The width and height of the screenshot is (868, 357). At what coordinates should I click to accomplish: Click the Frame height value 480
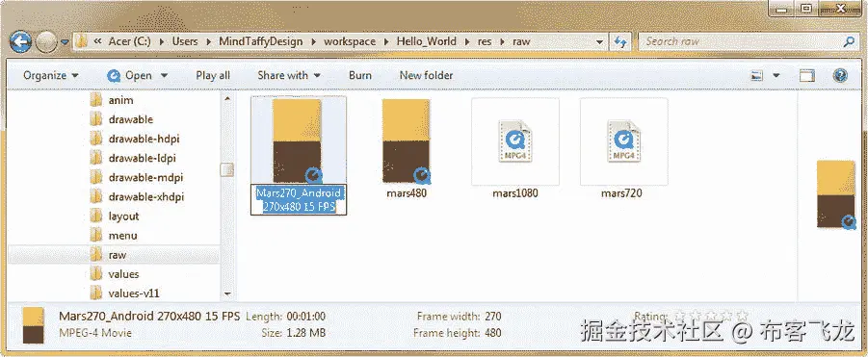tap(492, 333)
